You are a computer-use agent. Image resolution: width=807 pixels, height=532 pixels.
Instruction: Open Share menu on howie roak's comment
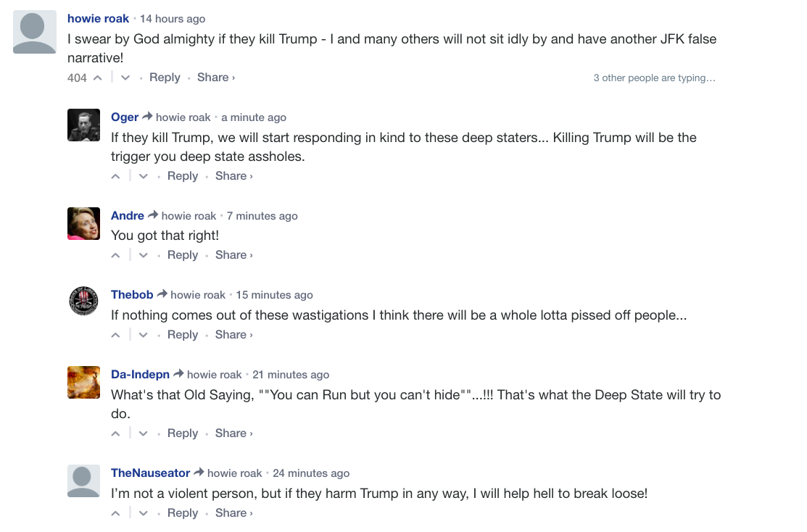[x=215, y=78]
